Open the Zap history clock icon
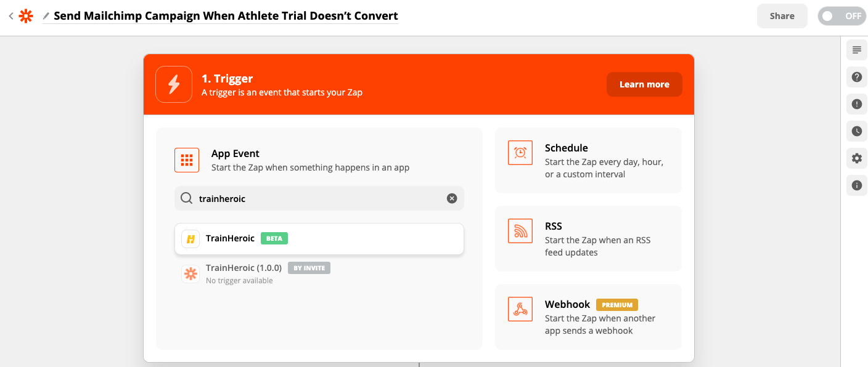Image resolution: width=868 pixels, height=367 pixels. (x=856, y=131)
